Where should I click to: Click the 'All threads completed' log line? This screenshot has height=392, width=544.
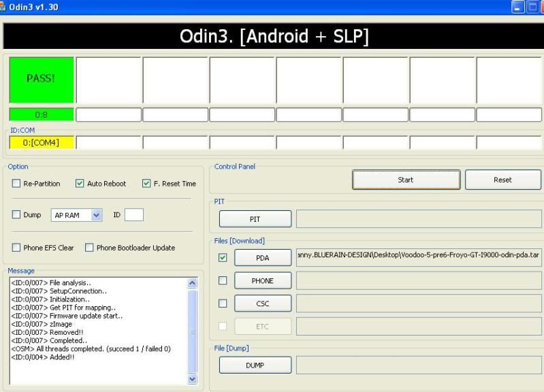pos(91,348)
